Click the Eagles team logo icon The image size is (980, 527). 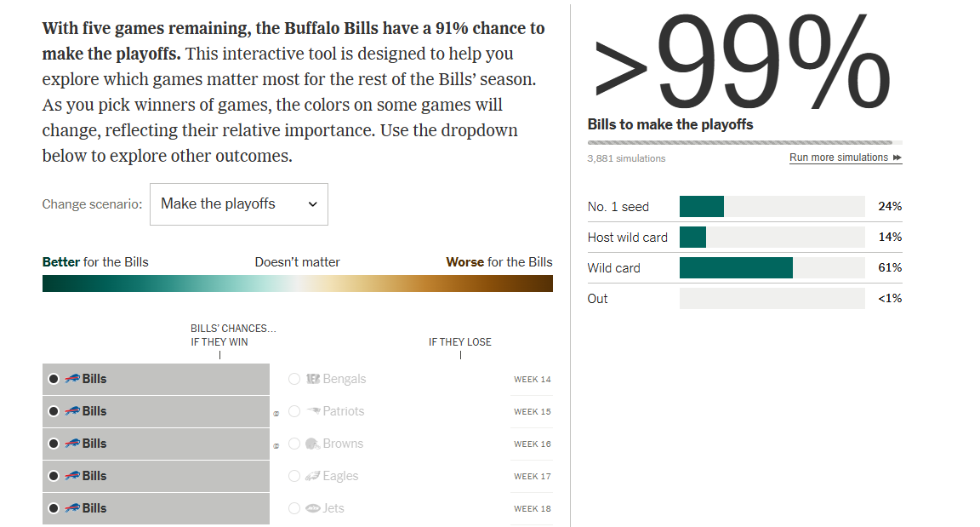(313, 476)
